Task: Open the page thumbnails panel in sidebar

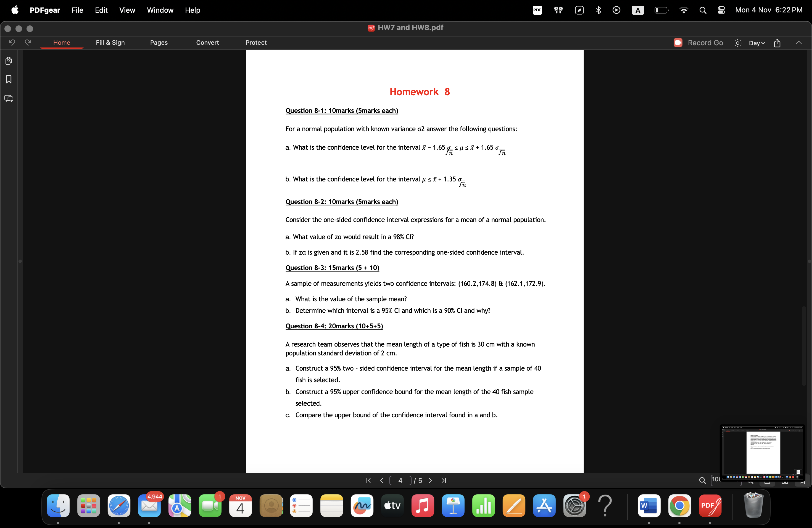Action: point(9,60)
